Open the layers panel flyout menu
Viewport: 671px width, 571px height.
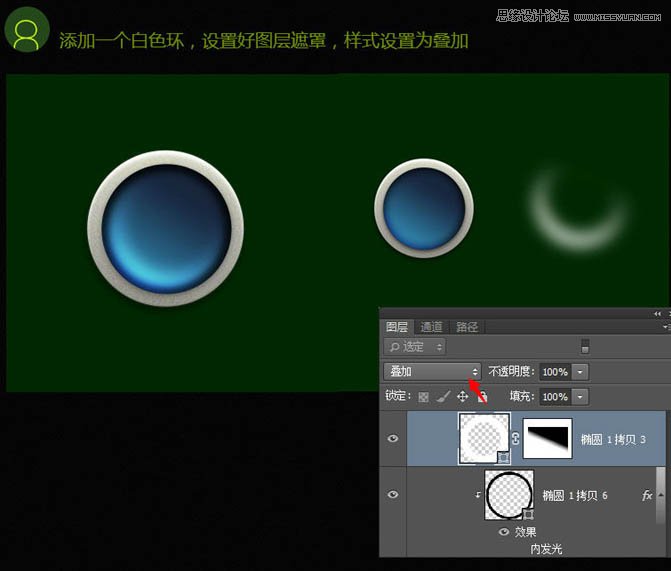coord(666,327)
